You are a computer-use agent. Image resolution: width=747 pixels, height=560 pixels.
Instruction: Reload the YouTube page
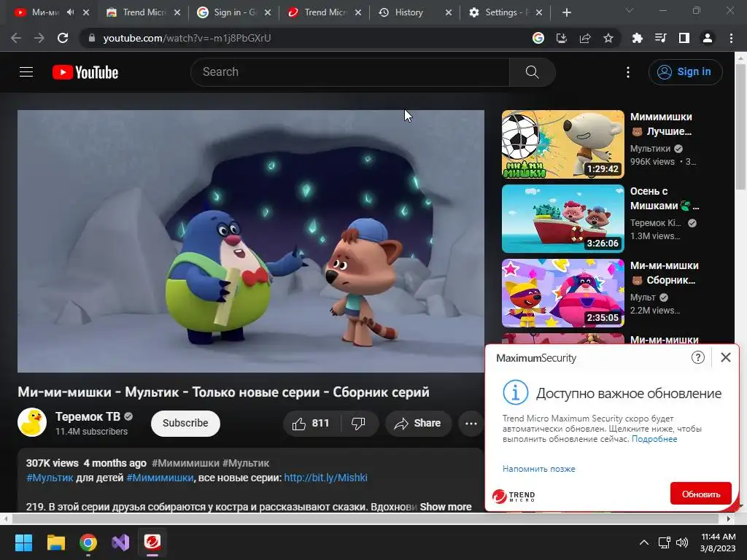click(63, 38)
